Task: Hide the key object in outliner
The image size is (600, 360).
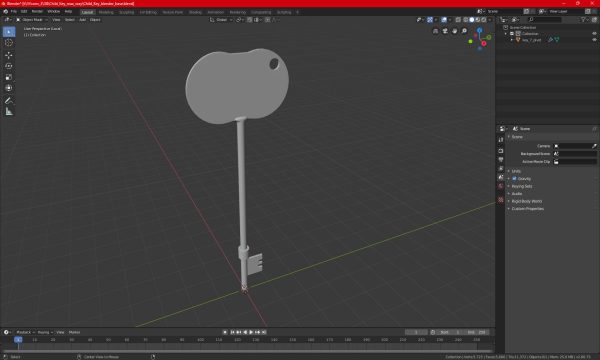Action: coord(594,40)
